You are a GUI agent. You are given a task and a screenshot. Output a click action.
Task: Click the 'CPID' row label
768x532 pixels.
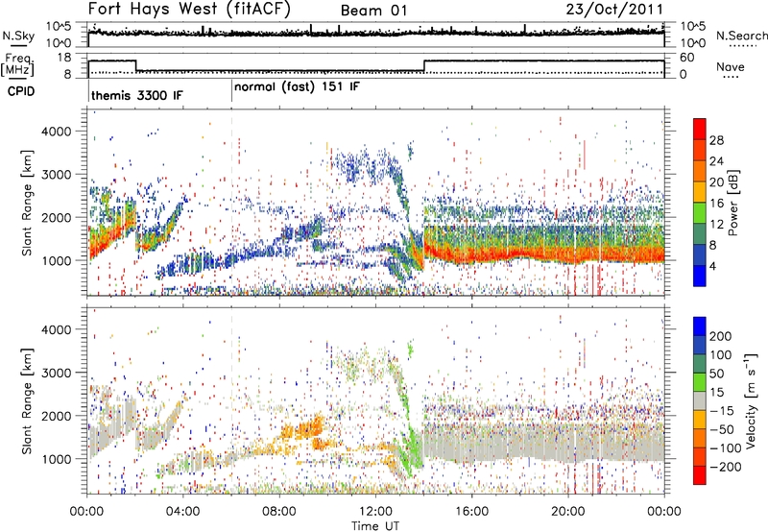point(21,91)
